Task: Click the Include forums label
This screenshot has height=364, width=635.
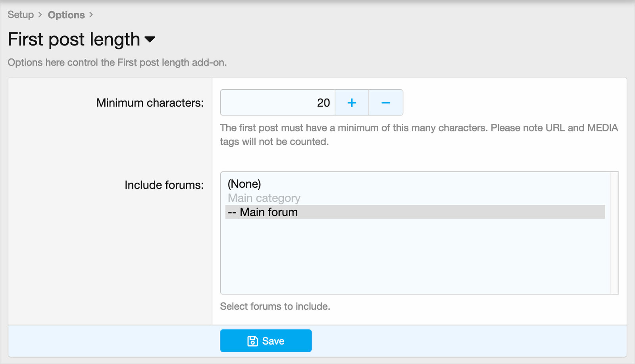Action: 164,185
